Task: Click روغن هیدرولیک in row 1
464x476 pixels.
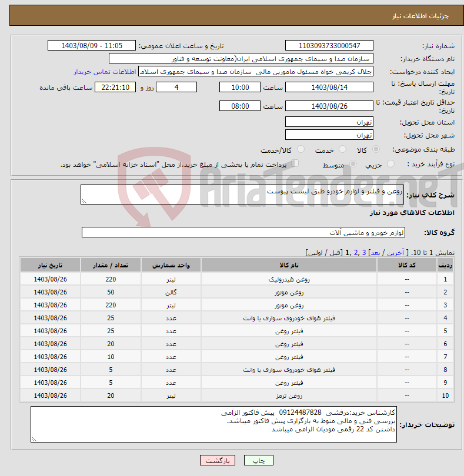Action: coord(289,279)
